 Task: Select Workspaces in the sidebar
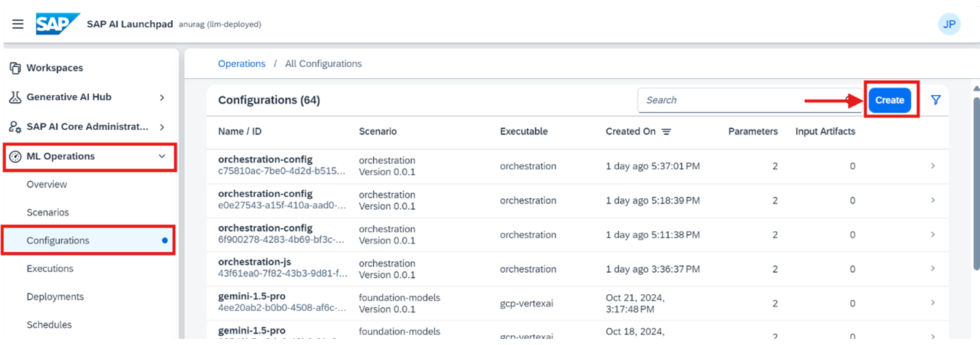[55, 68]
